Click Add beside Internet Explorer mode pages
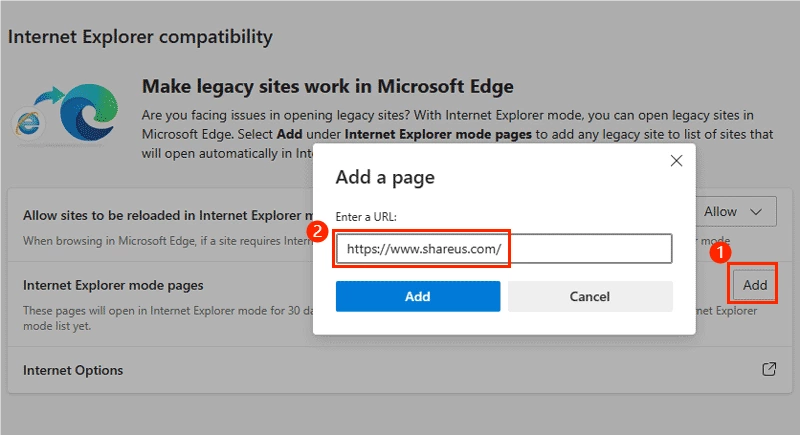This screenshot has width=800, height=435. click(755, 285)
